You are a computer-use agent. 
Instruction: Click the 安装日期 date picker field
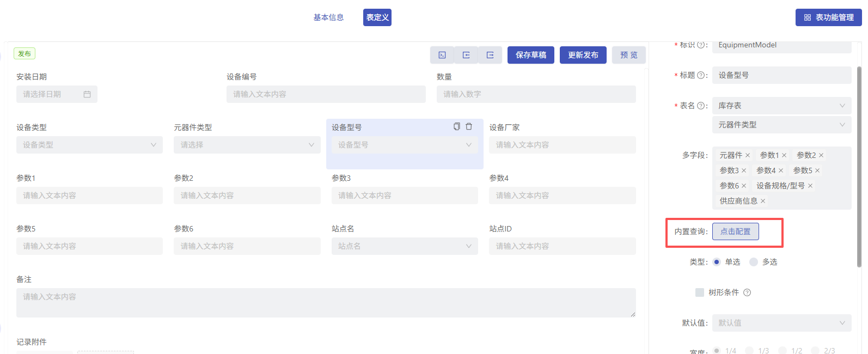click(57, 94)
